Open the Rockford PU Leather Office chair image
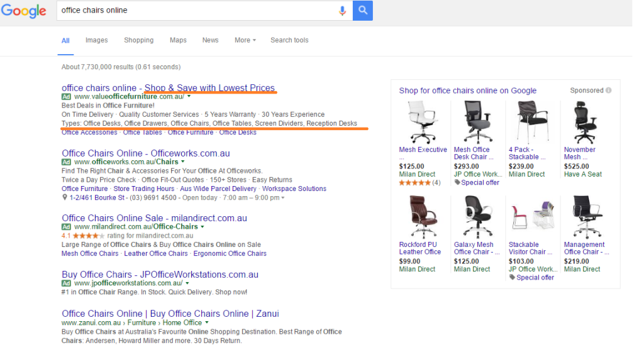 pyautogui.click(x=421, y=217)
